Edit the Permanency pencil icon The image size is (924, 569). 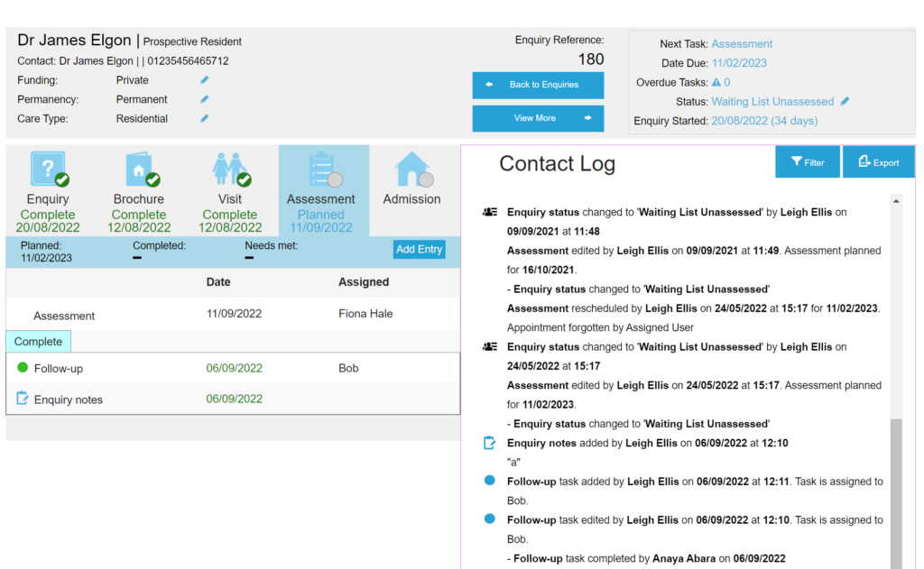pyautogui.click(x=204, y=99)
